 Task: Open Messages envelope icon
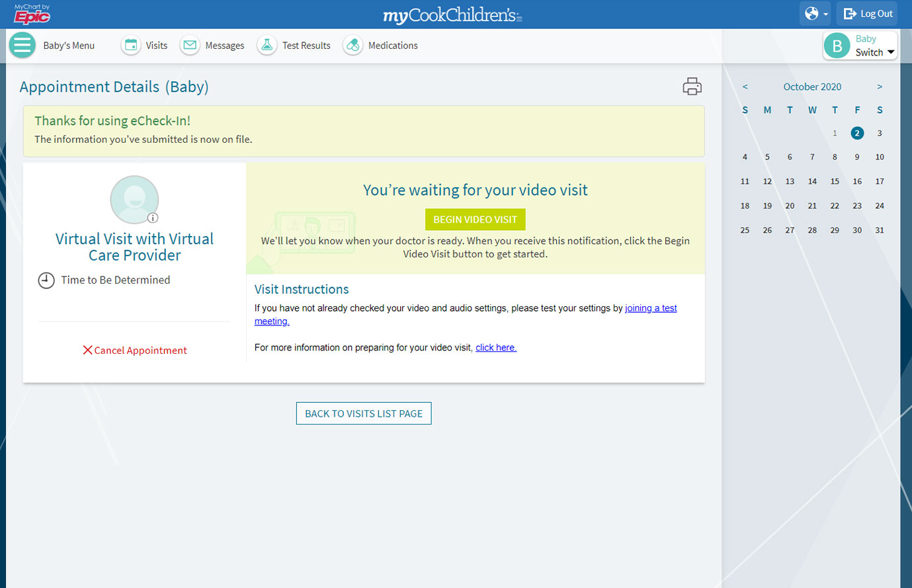pyautogui.click(x=190, y=46)
